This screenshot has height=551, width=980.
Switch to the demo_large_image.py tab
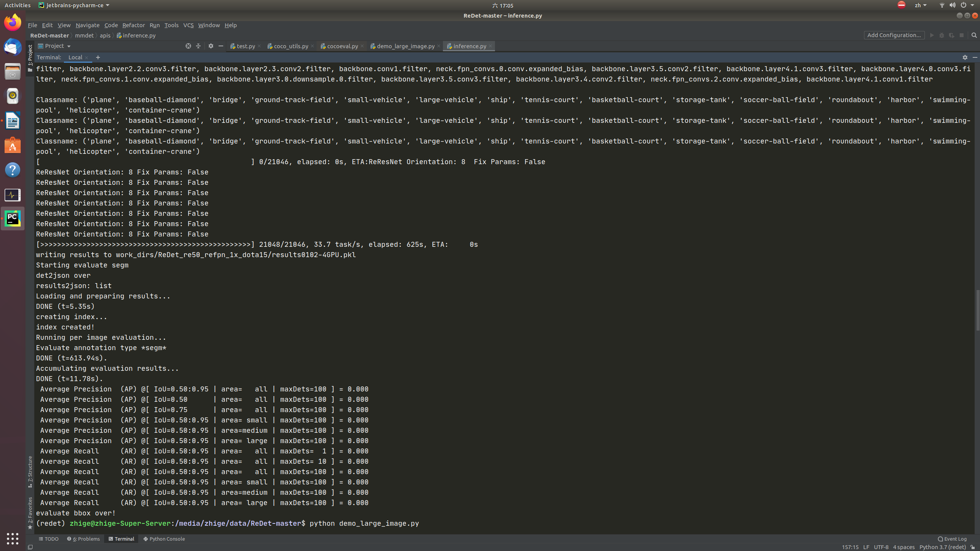click(405, 46)
